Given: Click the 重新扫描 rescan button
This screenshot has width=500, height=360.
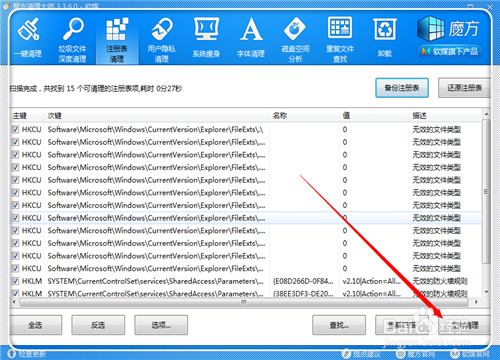Looking at the screenshot, I should (x=402, y=325).
